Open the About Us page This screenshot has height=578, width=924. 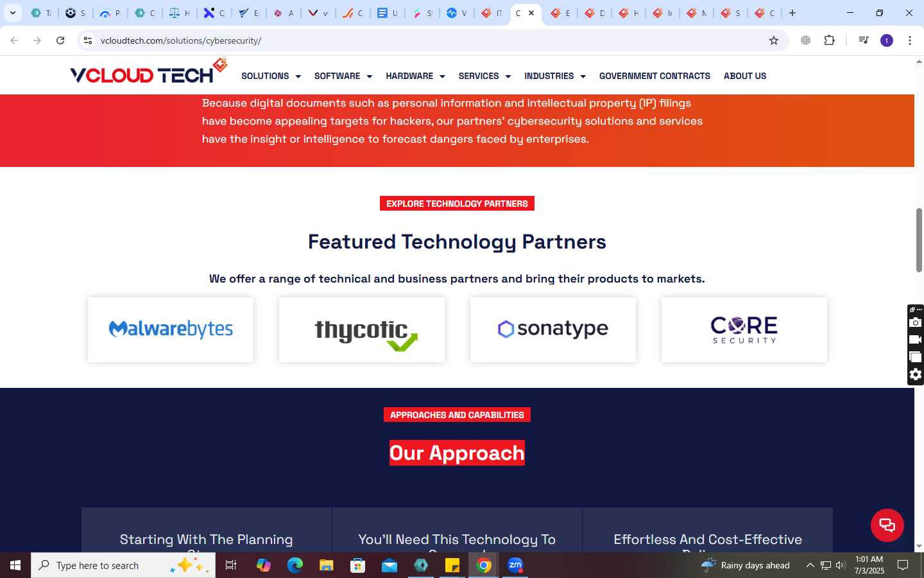click(745, 76)
